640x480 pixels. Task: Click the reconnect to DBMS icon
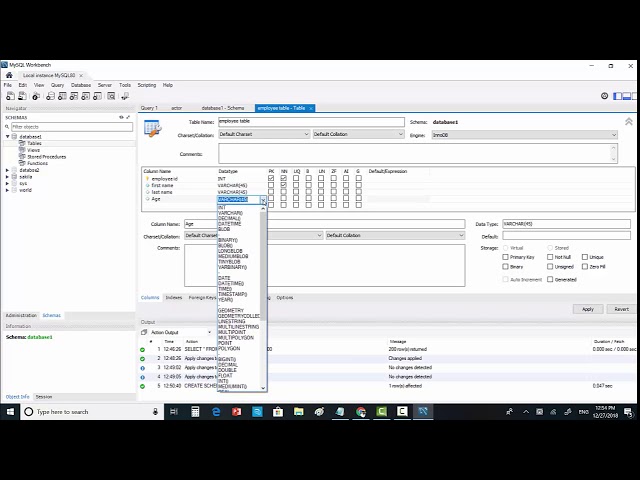125,96
